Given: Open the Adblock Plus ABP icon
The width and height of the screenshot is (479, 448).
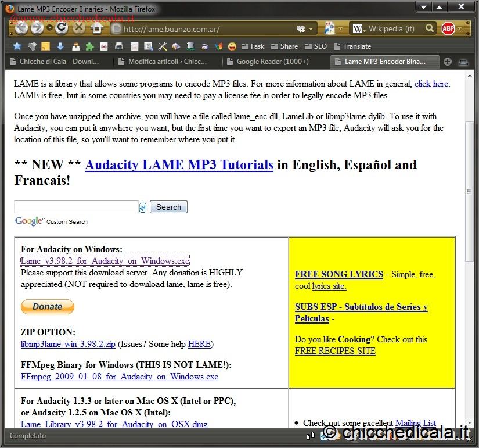Looking at the screenshot, I should pos(448,28).
